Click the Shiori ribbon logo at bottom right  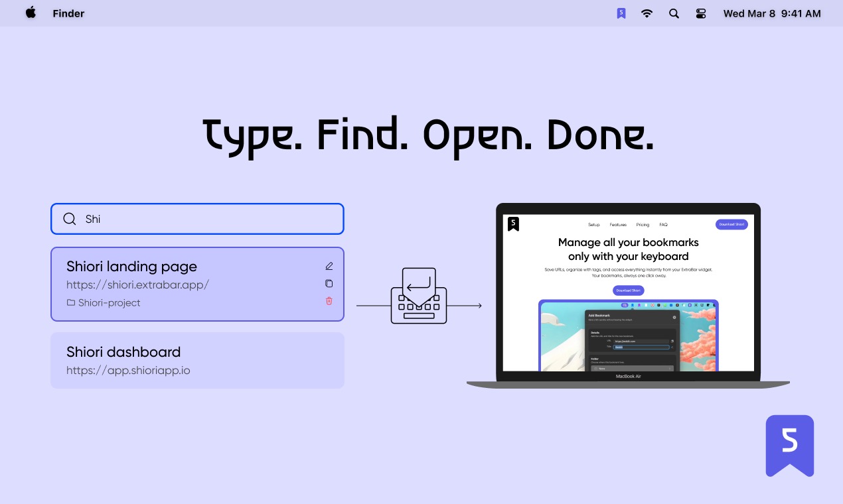[x=789, y=445]
